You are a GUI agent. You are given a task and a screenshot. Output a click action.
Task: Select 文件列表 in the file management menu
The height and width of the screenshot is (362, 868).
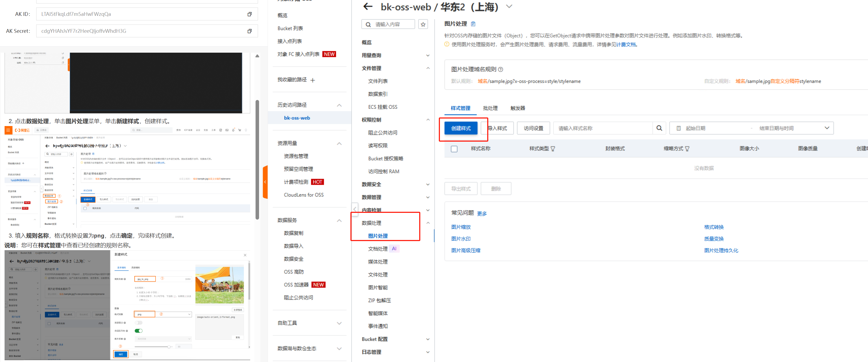378,81
